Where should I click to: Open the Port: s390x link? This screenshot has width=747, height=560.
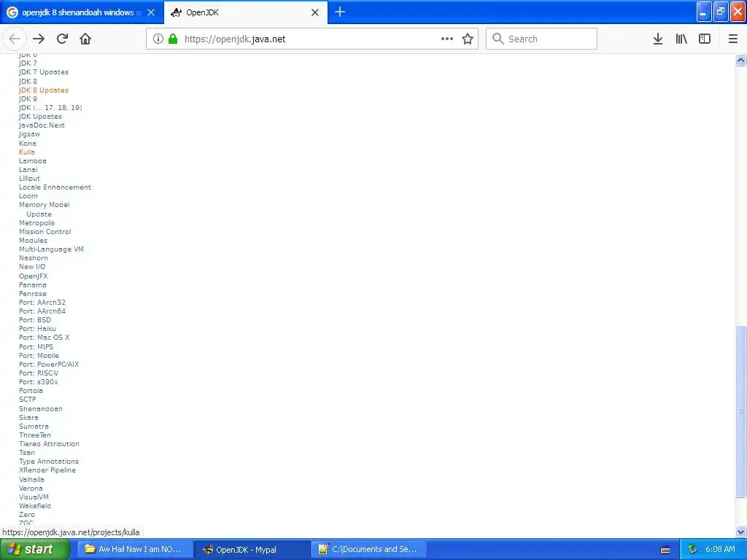pos(38,382)
